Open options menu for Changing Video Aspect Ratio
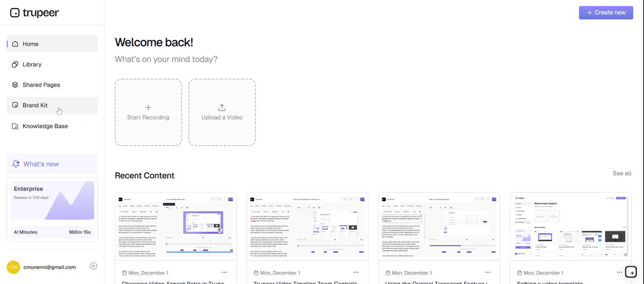Screen dimensions: 644x284 click(x=224, y=272)
